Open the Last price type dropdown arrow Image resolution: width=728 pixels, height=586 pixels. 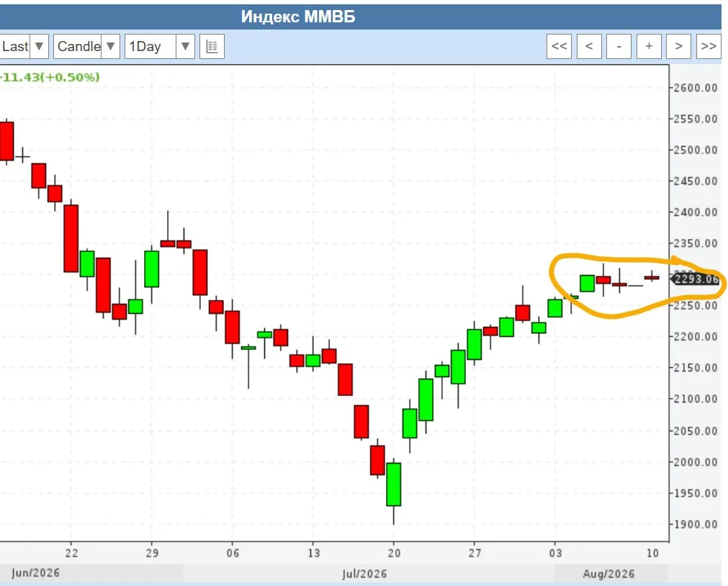pos(40,47)
